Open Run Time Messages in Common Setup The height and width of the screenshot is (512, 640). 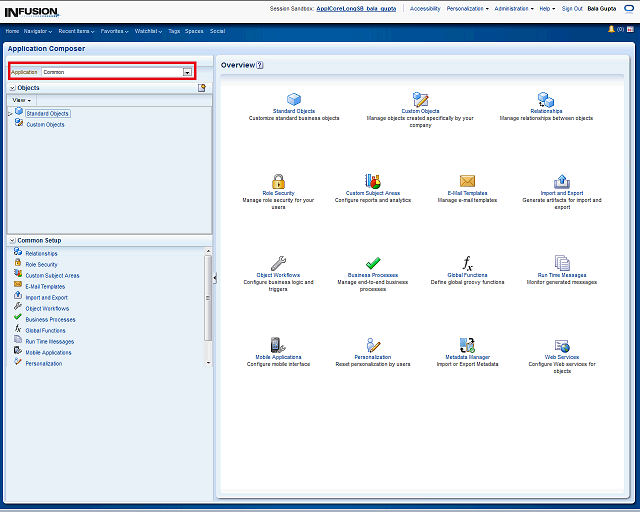(x=49, y=342)
